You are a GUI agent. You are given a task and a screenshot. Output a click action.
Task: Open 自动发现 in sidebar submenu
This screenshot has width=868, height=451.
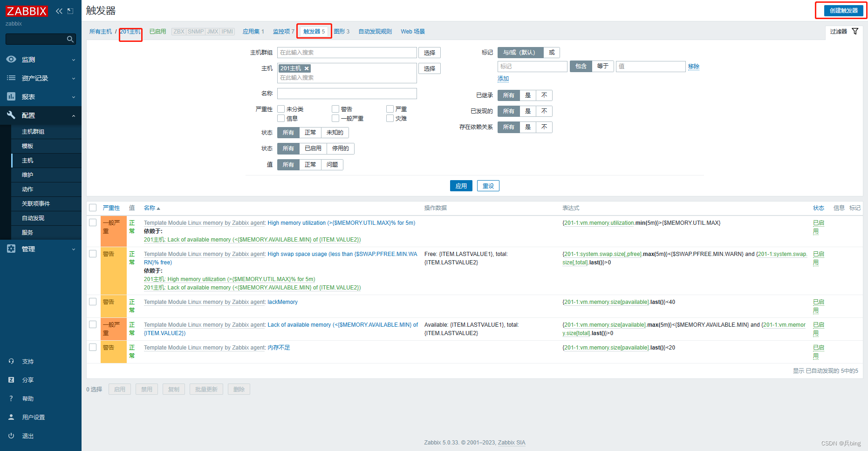click(x=33, y=218)
